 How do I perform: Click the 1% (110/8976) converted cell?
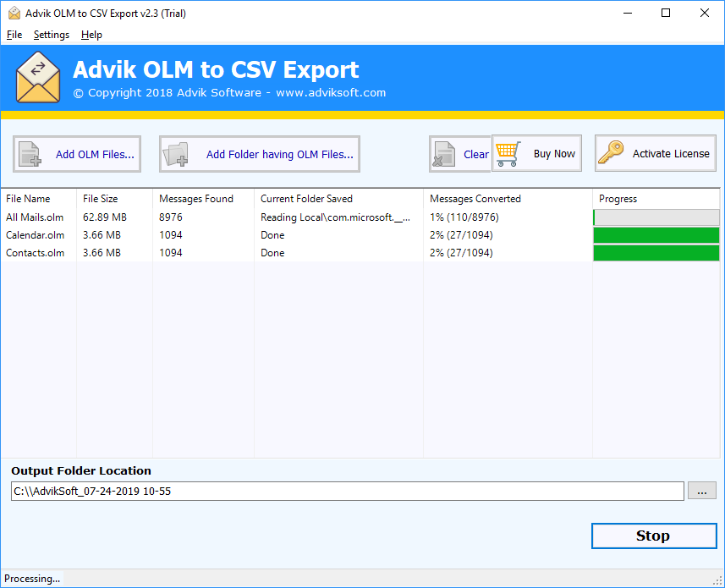pyautogui.click(x=464, y=217)
